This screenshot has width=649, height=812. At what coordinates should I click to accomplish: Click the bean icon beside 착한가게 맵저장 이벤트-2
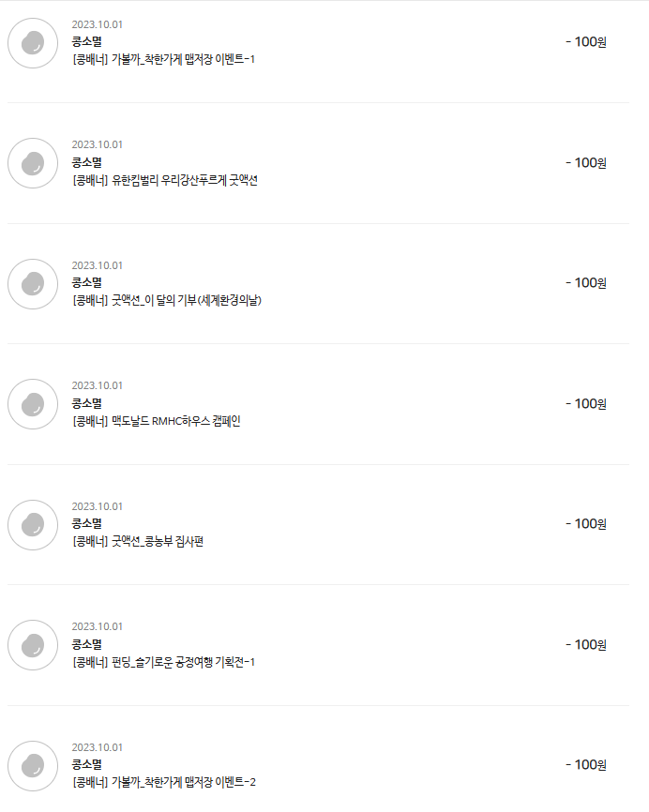click(33, 765)
